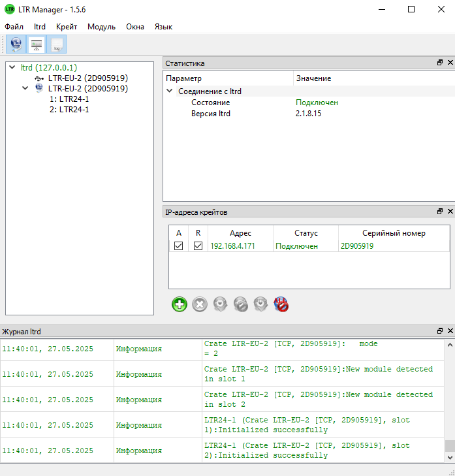Viewport: 455px width, 476px height.
Task: Click the 2.1.8.15 version value
Action: (x=308, y=113)
